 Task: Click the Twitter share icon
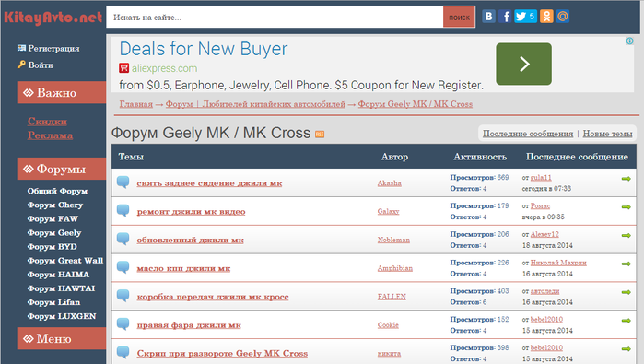tap(525, 17)
